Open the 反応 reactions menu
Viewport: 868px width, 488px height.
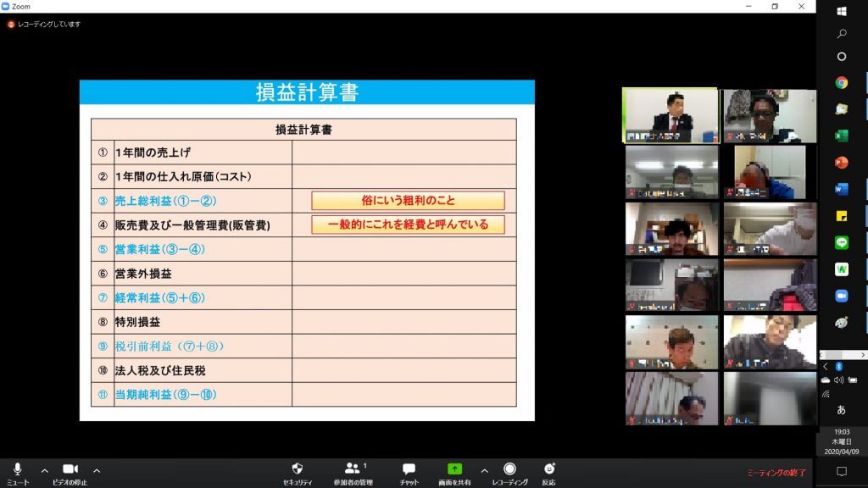click(x=548, y=474)
